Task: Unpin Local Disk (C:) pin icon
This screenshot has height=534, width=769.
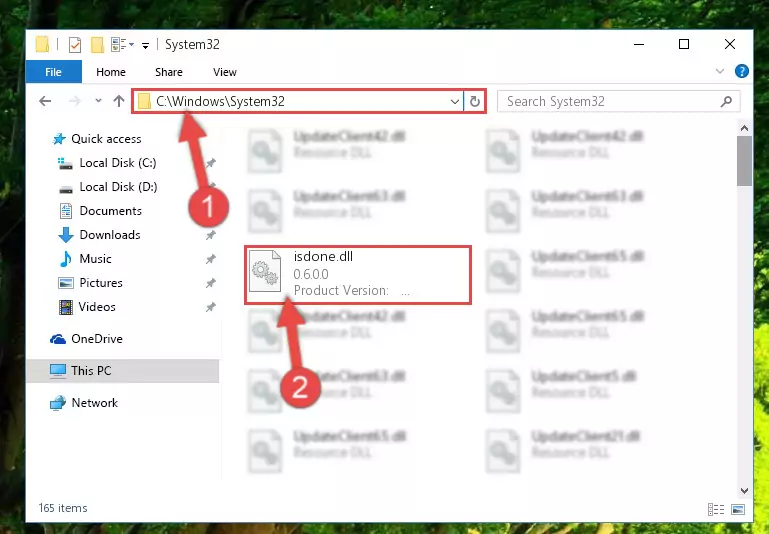Action: 210,163
